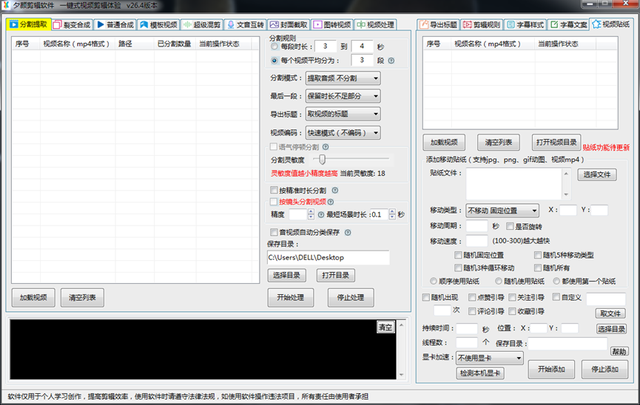640x405 pixels.
Task: Click the 模板视频 tab's icon
Action: (144, 25)
